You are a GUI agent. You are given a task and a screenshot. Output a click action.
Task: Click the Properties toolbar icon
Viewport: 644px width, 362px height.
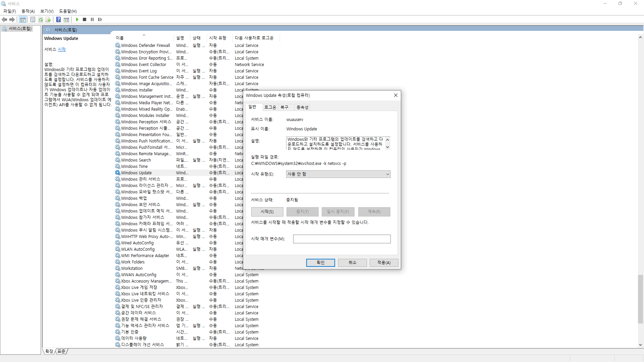coord(33,19)
